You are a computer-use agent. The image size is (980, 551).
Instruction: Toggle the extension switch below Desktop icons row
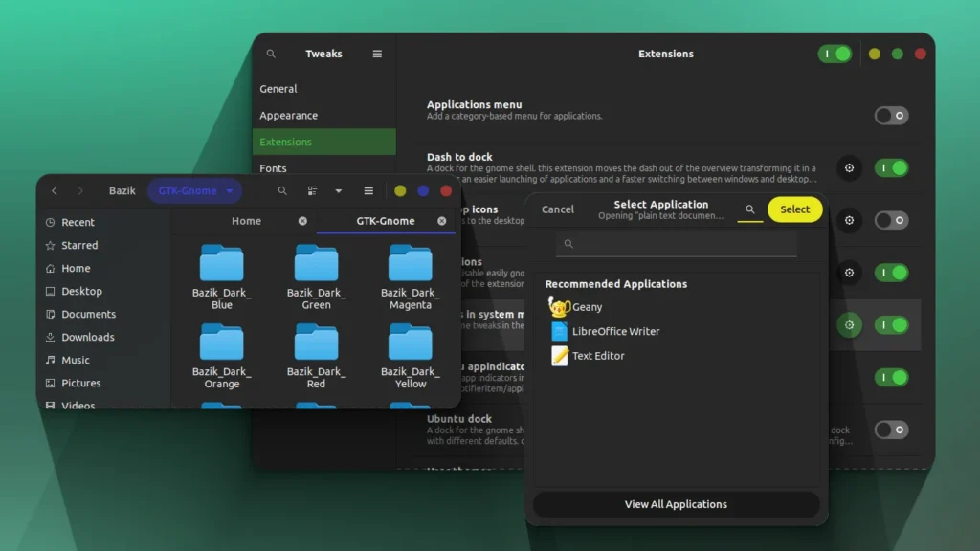(x=891, y=273)
